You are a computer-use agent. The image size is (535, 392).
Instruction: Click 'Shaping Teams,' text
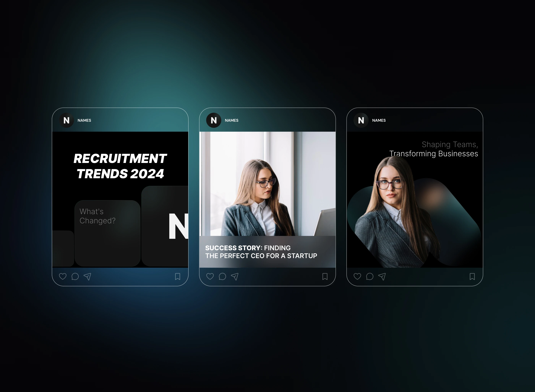point(450,144)
